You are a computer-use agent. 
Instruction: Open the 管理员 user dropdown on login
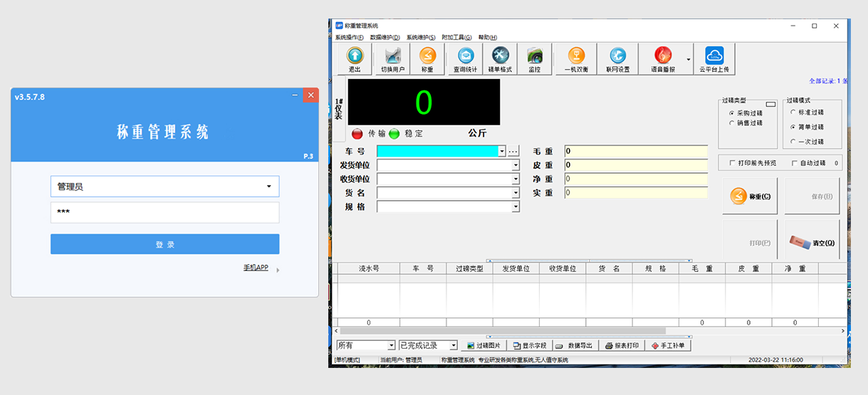coord(269,186)
